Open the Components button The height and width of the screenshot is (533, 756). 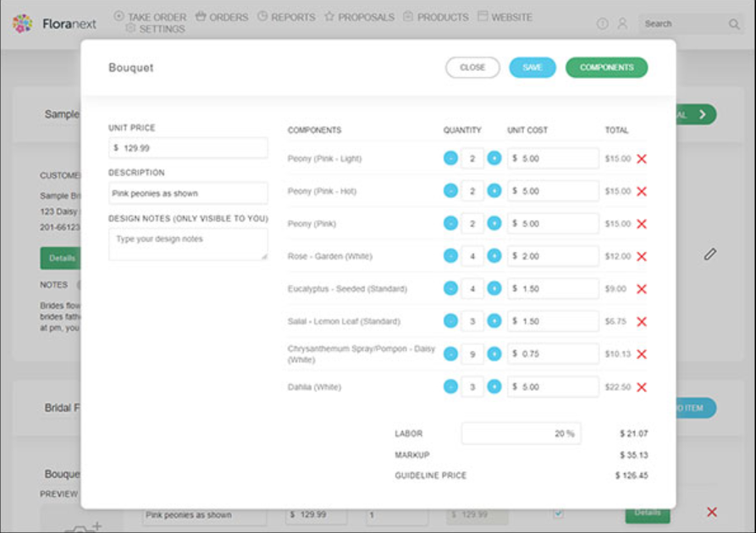(x=606, y=68)
